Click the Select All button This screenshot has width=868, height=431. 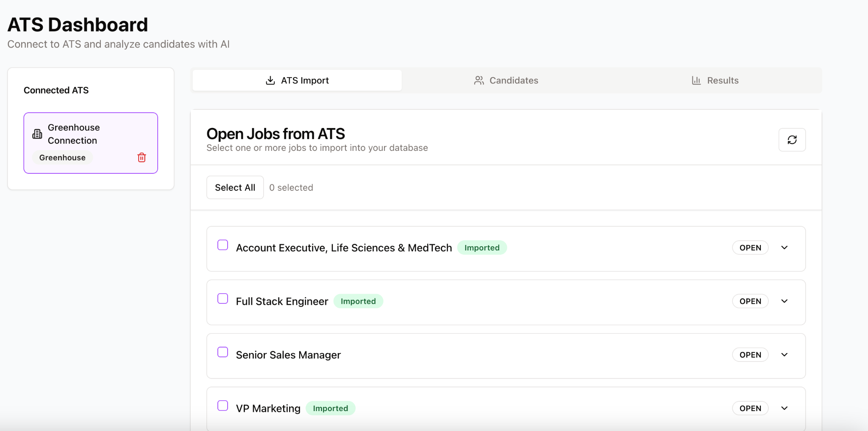pos(235,187)
